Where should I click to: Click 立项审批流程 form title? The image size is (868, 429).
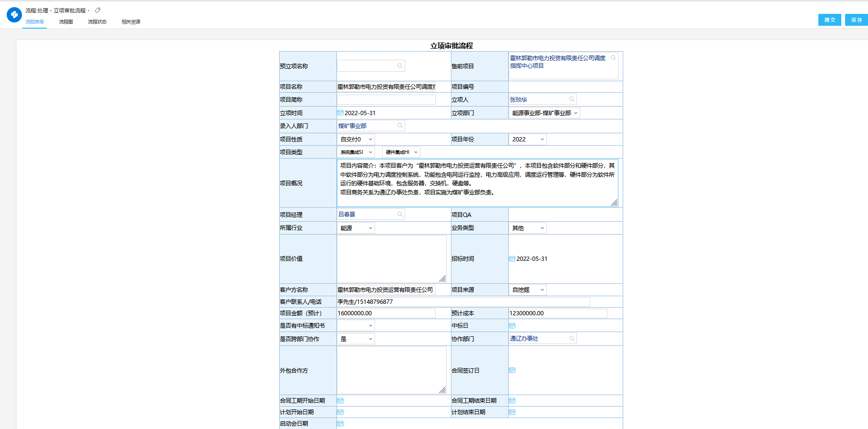[x=451, y=46]
